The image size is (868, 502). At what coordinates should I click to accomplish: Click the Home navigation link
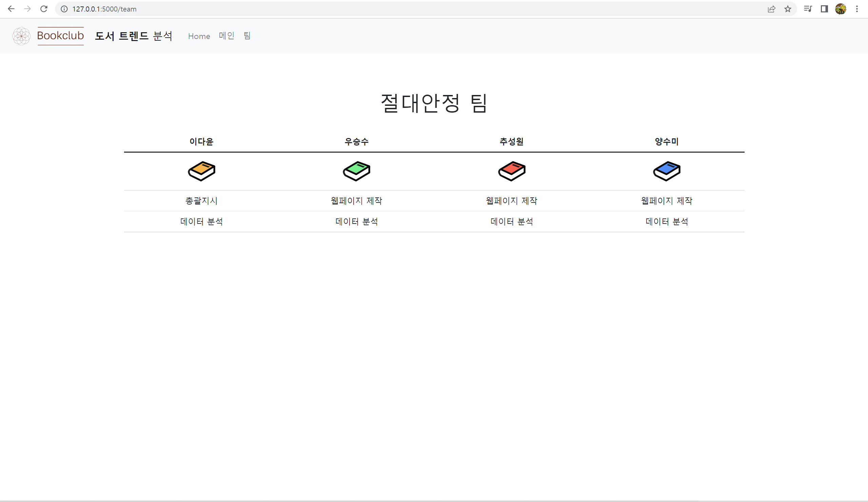pos(199,36)
